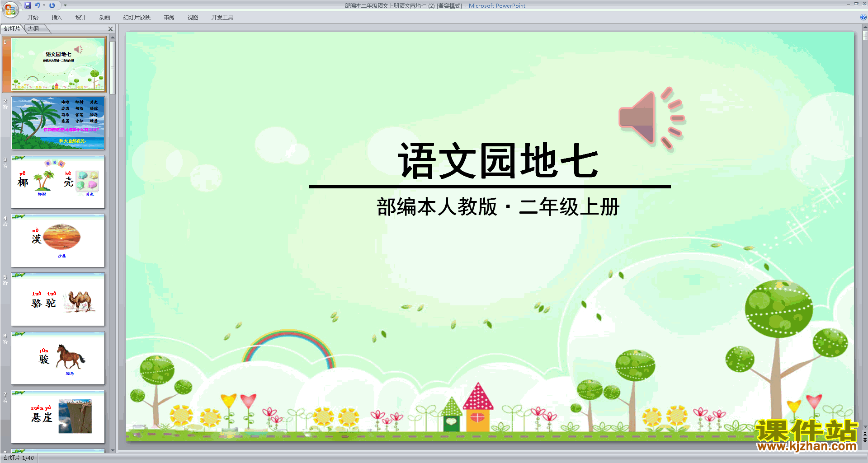Select slide 6 thumbnail 骏 with horse
This screenshot has width=868, height=463.
click(x=58, y=358)
